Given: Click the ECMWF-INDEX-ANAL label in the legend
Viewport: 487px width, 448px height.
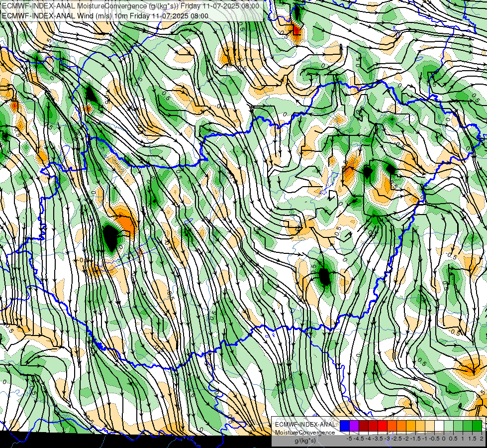Looking at the screenshot, I should [x=305, y=425].
